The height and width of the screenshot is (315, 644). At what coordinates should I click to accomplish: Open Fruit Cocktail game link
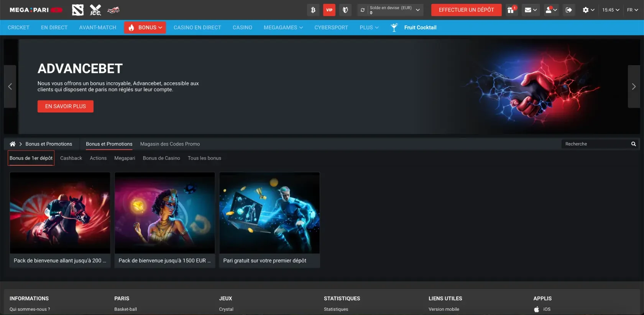[420, 28]
